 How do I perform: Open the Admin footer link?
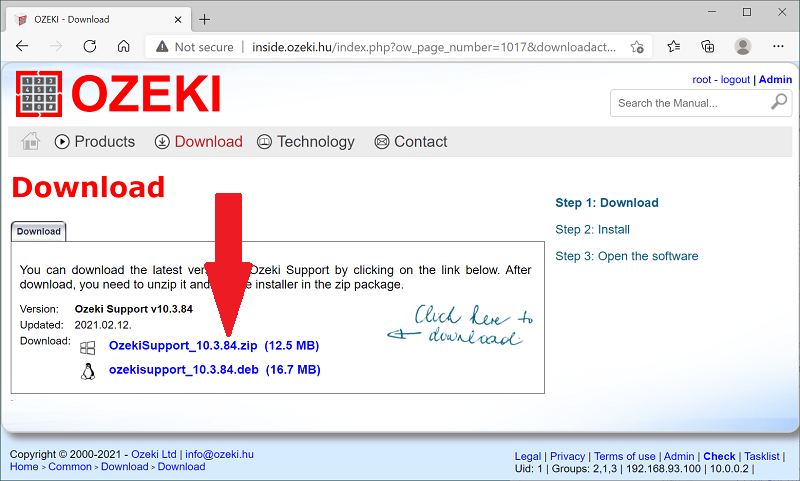click(x=679, y=456)
